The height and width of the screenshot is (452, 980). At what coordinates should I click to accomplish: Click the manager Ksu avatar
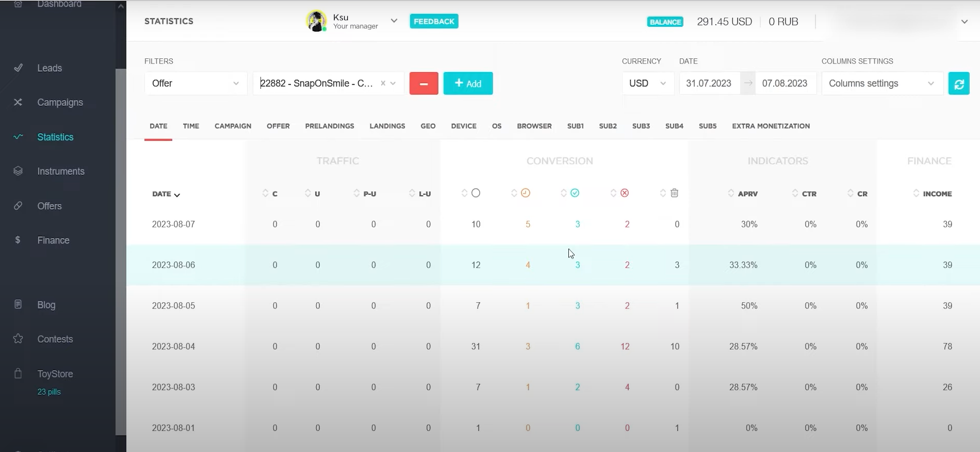(x=316, y=21)
